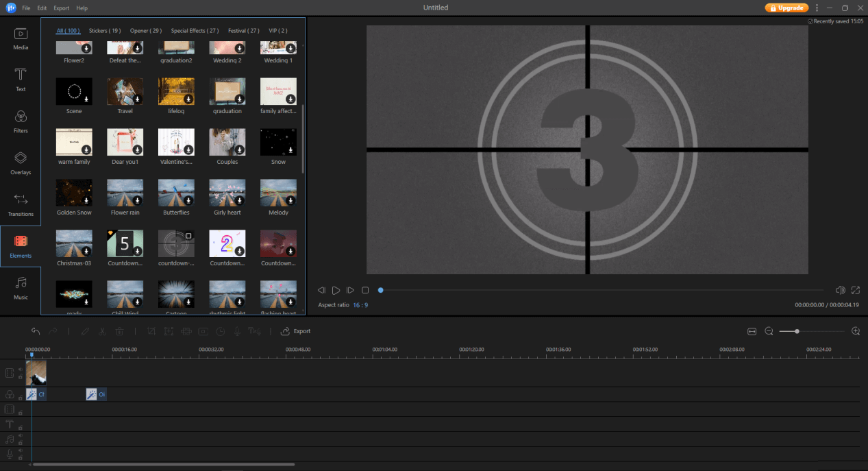
Task: Open the Filters panel in sidebar
Action: pyautogui.click(x=21, y=121)
